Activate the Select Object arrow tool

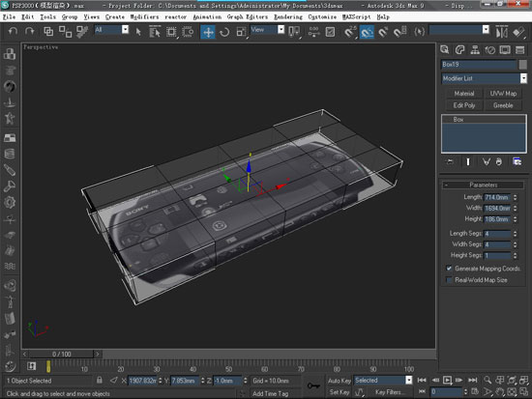138,32
